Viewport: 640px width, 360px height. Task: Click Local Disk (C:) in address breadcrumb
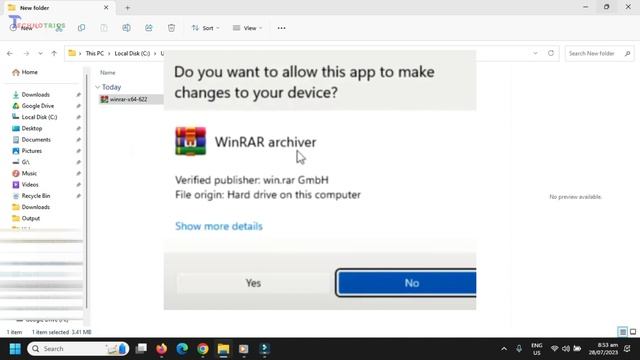(x=132, y=53)
